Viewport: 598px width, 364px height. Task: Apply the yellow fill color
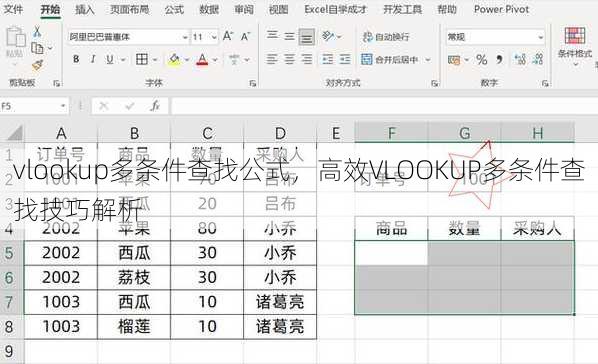(175, 59)
